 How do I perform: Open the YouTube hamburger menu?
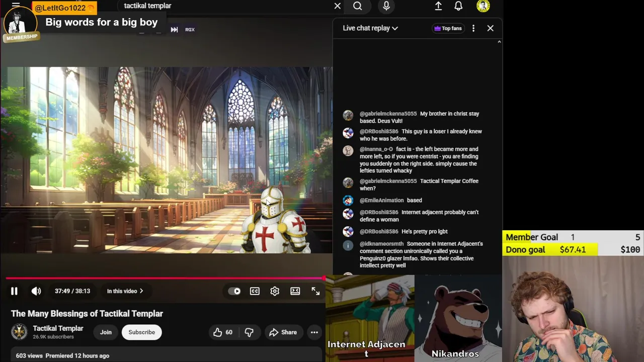tap(16, 6)
